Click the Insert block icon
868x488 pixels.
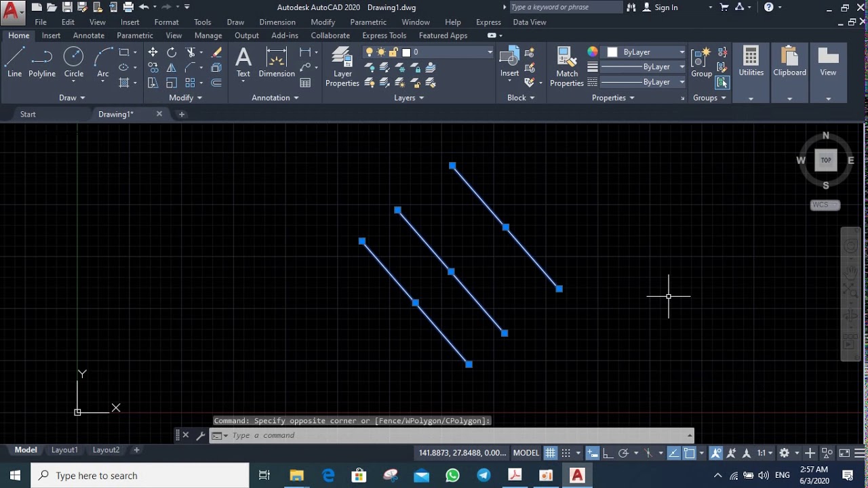pos(509,62)
